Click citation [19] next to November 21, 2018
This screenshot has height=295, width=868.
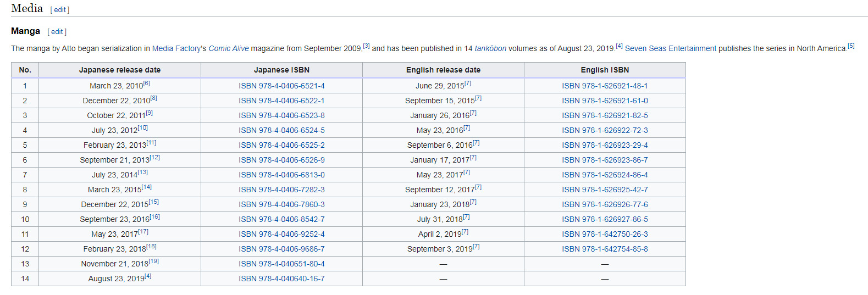pyautogui.click(x=154, y=261)
